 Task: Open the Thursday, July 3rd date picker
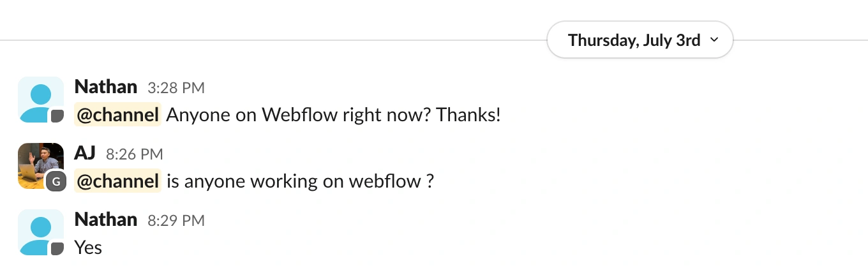pos(640,40)
